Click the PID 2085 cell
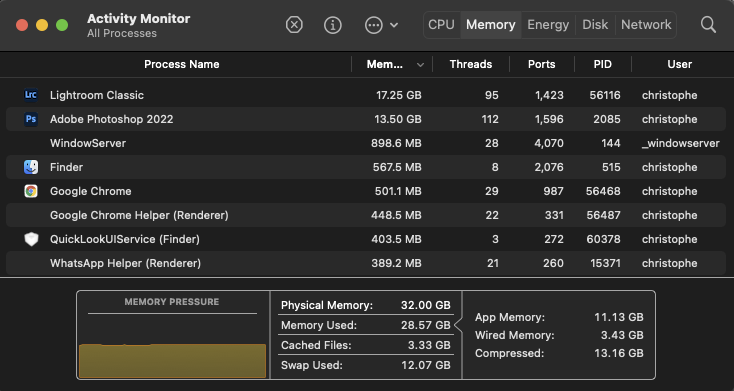This screenshot has width=734, height=391. [x=607, y=119]
